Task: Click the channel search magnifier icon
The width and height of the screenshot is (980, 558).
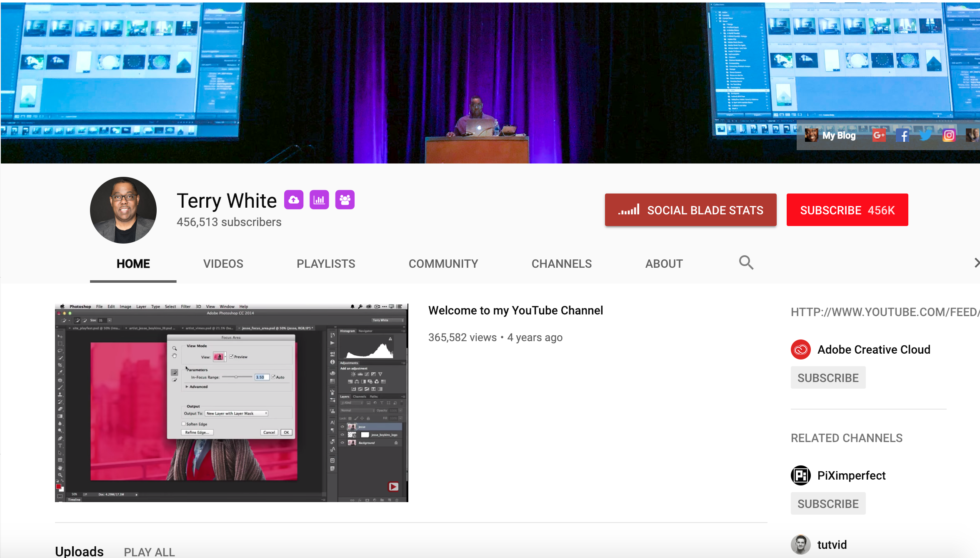Action: click(746, 263)
